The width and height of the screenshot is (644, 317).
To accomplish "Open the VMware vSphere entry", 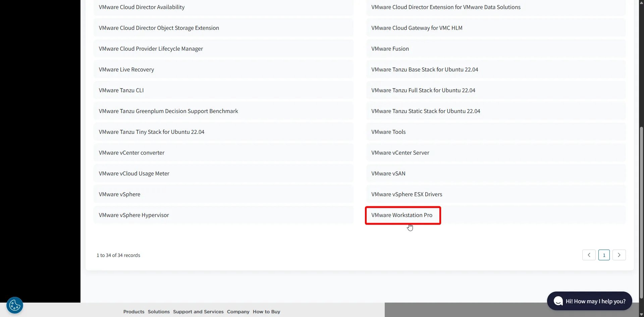I will (x=223, y=194).
